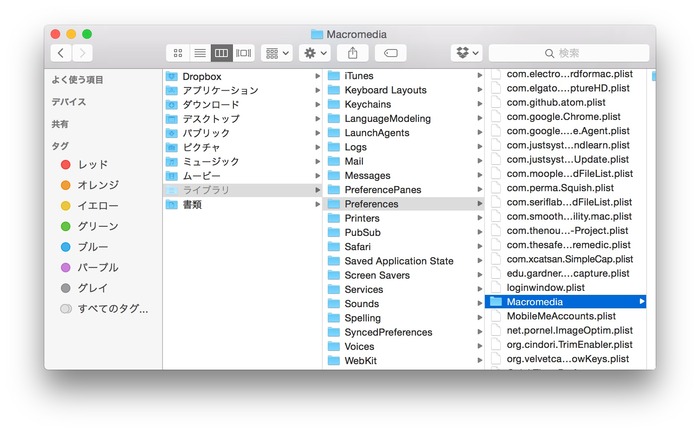Go forward with the right chevron button
The height and width of the screenshot is (433, 700).
[82, 53]
